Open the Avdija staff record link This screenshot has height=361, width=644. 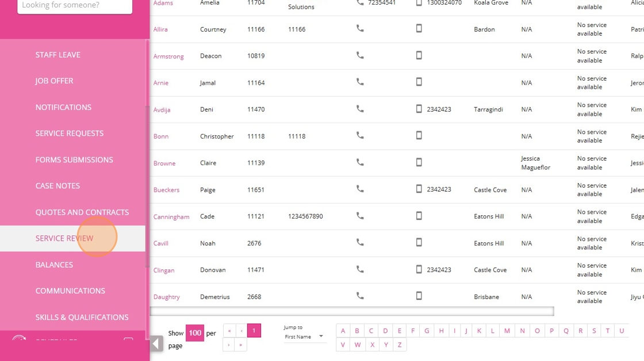162,110
